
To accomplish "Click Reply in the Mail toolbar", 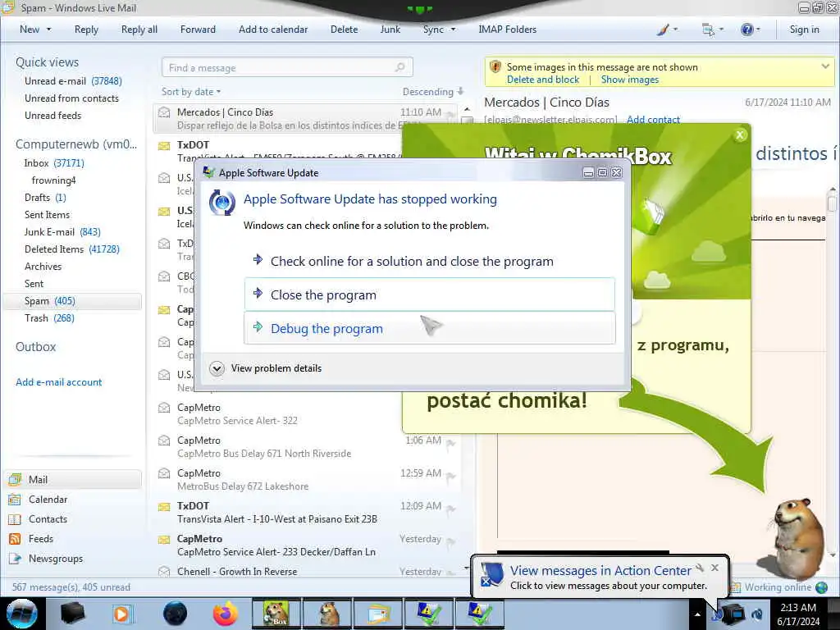I will pos(86,30).
